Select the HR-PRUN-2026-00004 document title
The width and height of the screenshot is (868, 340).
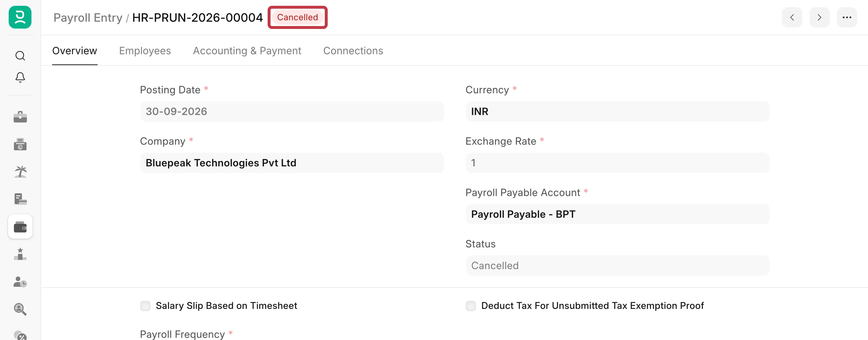pyautogui.click(x=197, y=18)
